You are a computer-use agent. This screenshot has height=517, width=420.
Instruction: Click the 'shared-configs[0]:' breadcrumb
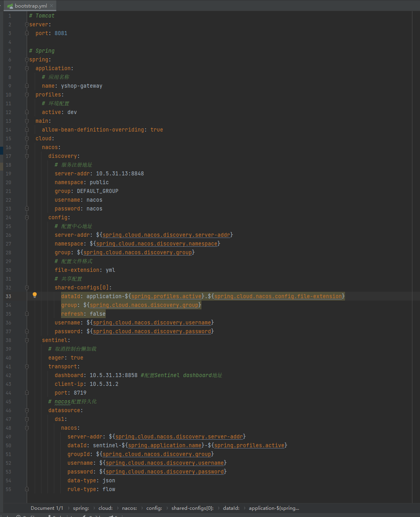coord(192,508)
